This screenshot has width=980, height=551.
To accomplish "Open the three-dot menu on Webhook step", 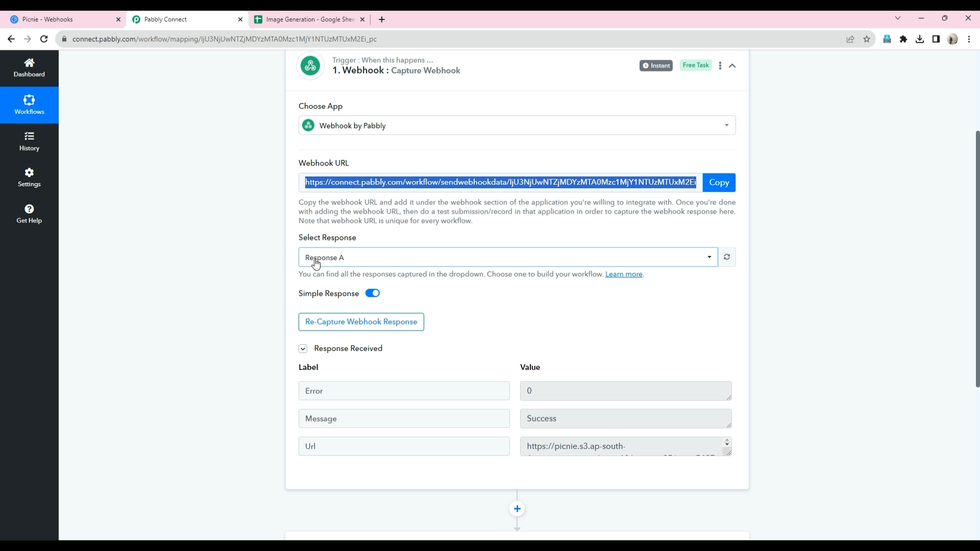I will click(720, 66).
